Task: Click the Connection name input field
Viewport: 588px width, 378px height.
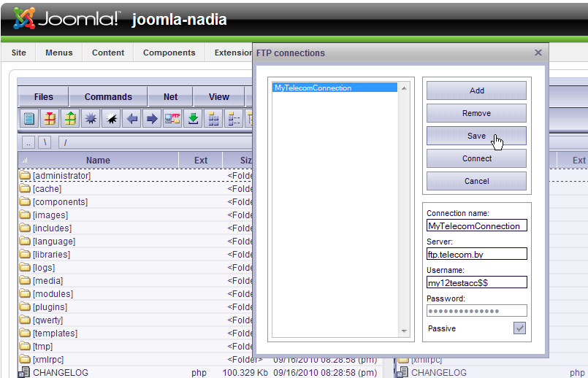Action: (x=477, y=225)
